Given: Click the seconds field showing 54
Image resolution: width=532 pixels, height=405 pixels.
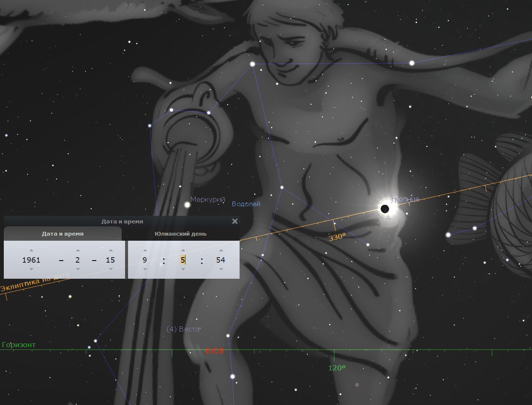Looking at the screenshot, I should (x=221, y=260).
